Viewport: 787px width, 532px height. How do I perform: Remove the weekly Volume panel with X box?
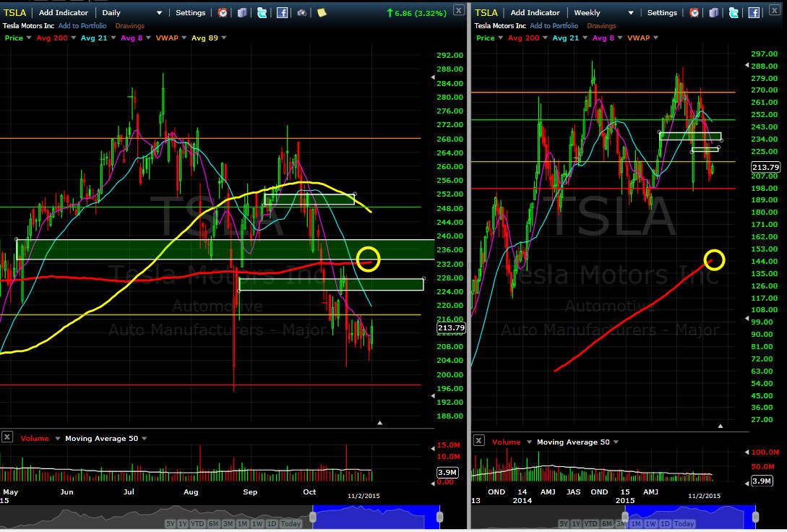[479, 441]
